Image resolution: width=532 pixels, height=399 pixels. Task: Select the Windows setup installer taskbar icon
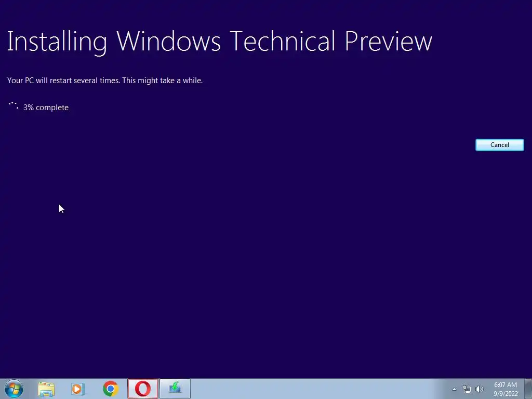tap(175, 389)
